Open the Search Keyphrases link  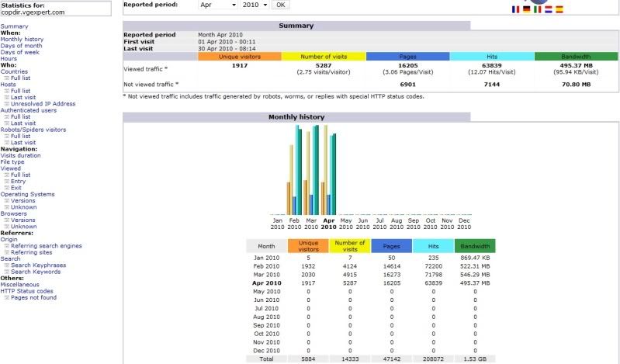(x=38, y=265)
